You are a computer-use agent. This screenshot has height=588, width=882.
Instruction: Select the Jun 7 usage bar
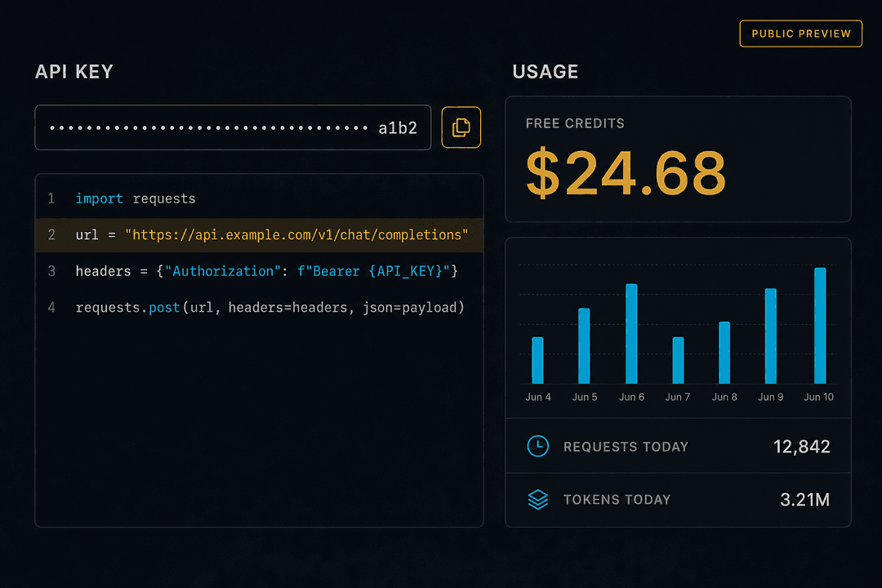click(x=678, y=360)
